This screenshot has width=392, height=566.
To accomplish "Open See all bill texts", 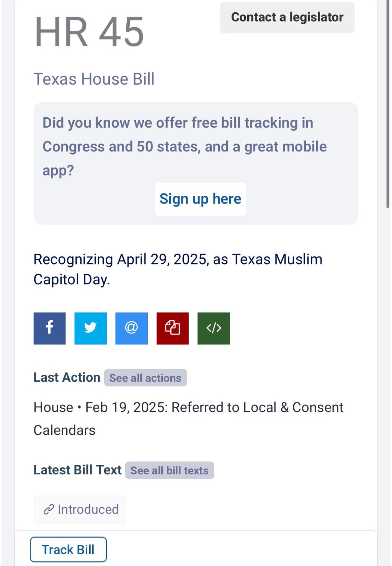I will 170,470.
